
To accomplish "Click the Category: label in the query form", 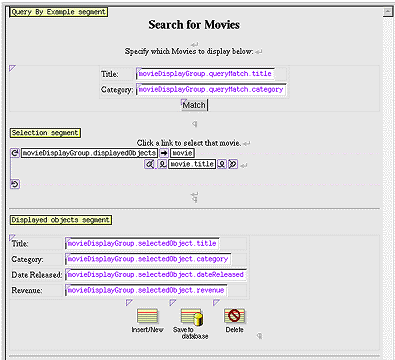I will point(117,90).
